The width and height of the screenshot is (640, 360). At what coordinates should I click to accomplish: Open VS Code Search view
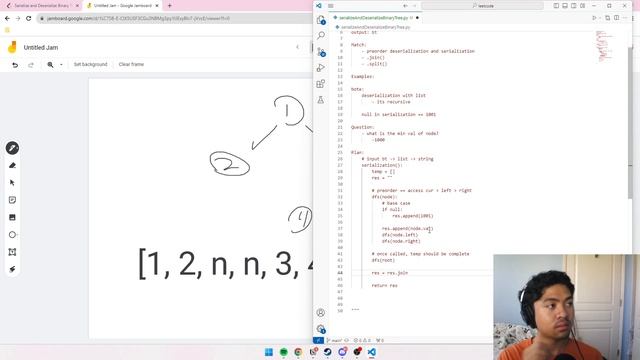pos(321,36)
